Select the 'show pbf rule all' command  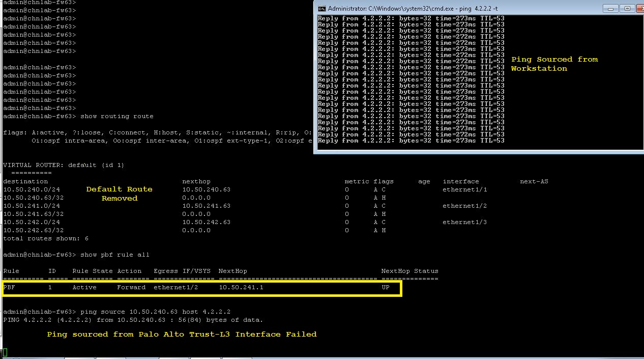point(115,255)
